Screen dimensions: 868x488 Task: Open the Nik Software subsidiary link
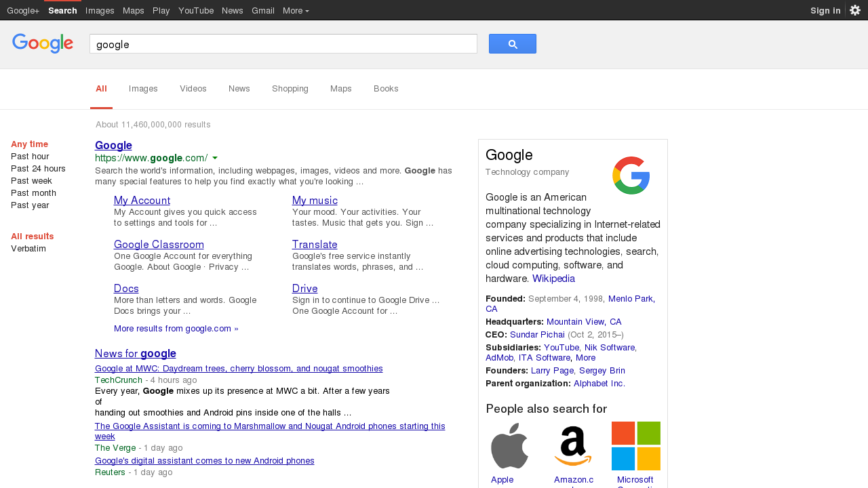click(610, 348)
